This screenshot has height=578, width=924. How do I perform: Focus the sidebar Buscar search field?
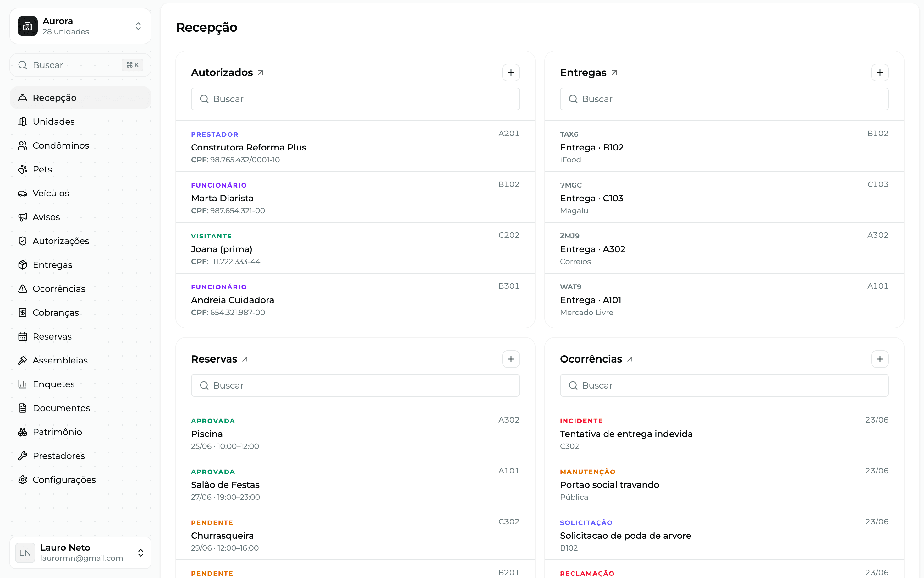tap(80, 65)
